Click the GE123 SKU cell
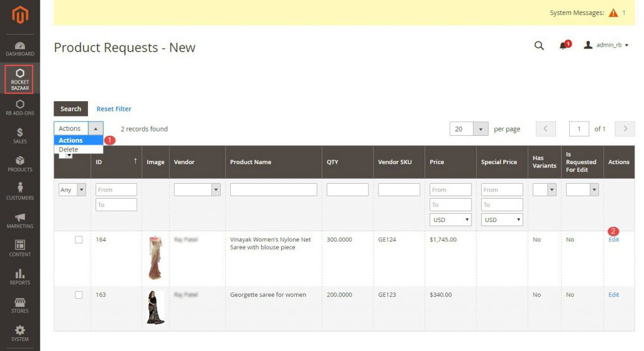 coord(387,294)
